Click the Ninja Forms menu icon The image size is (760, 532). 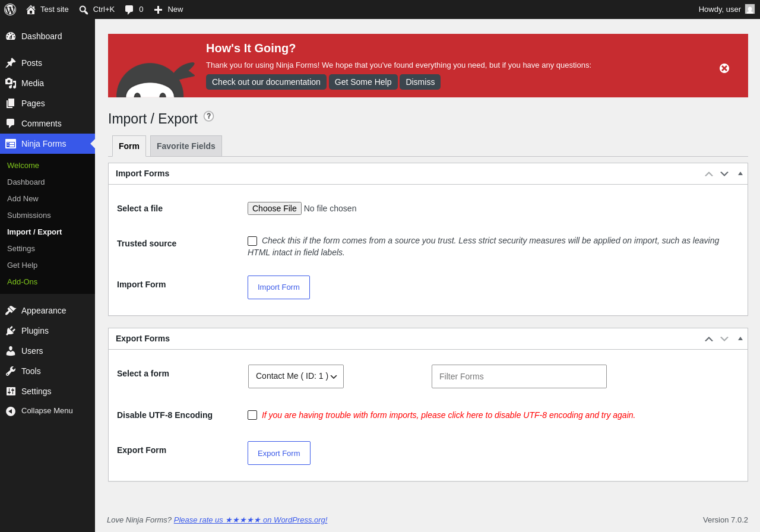11,144
